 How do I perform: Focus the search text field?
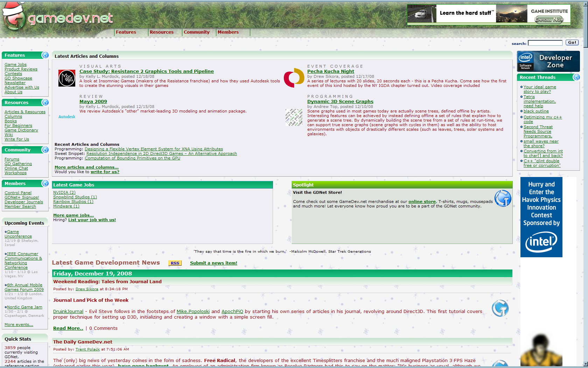(545, 43)
